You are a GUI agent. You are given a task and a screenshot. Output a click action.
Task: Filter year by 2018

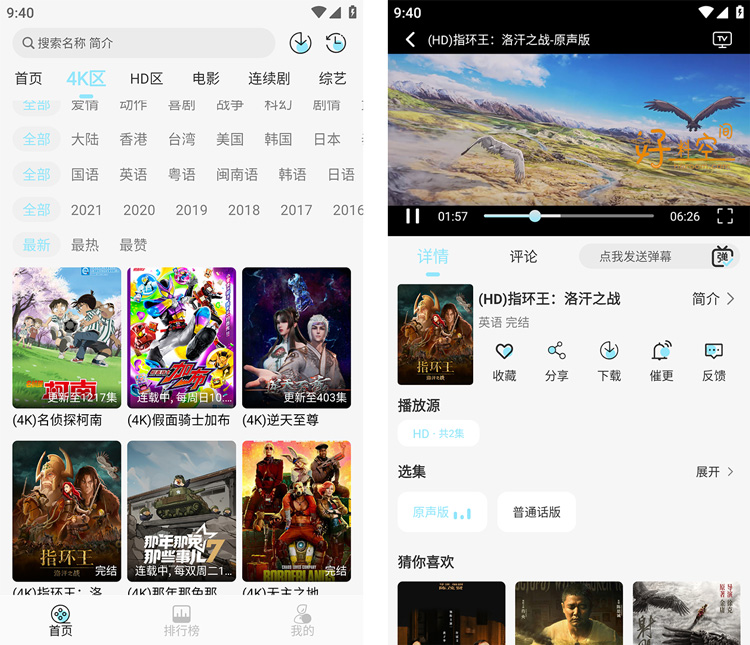point(244,210)
